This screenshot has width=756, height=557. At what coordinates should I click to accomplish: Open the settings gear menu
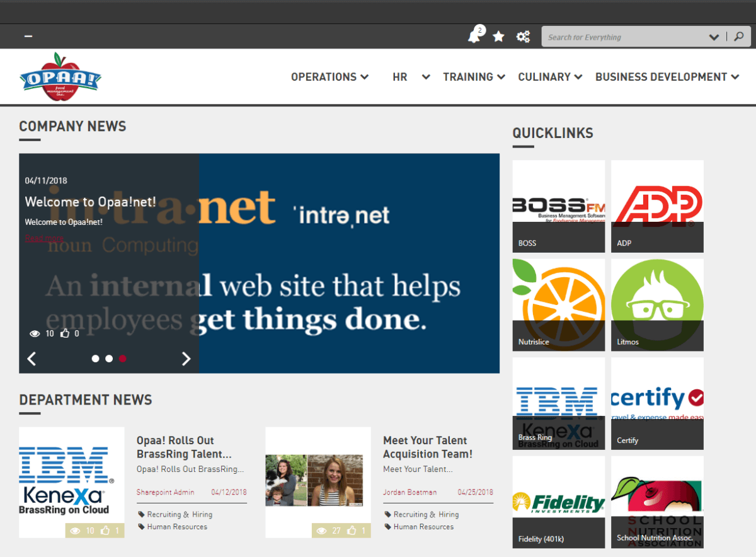[x=523, y=36]
